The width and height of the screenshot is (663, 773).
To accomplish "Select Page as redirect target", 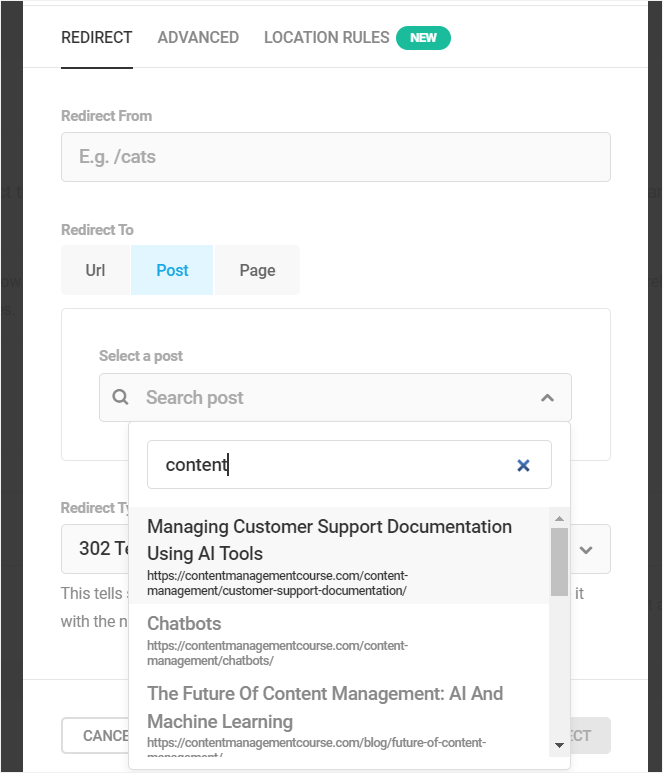I will (x=257, y=270).
